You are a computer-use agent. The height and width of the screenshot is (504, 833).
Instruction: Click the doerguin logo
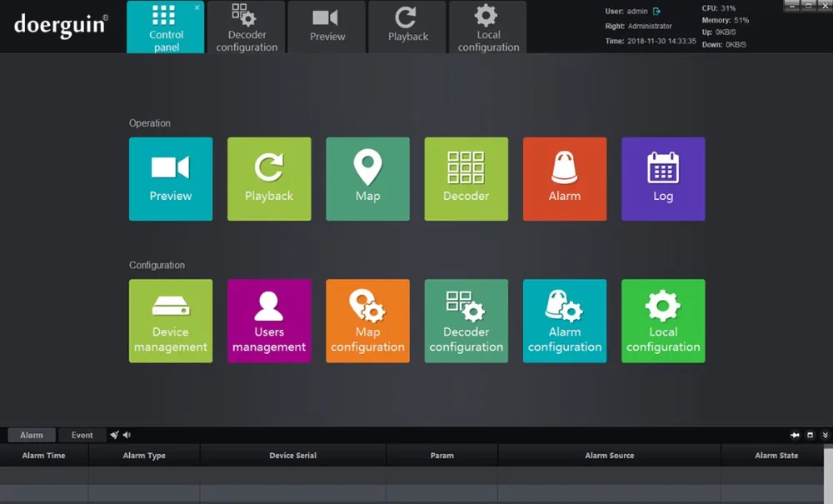point(61,25)
